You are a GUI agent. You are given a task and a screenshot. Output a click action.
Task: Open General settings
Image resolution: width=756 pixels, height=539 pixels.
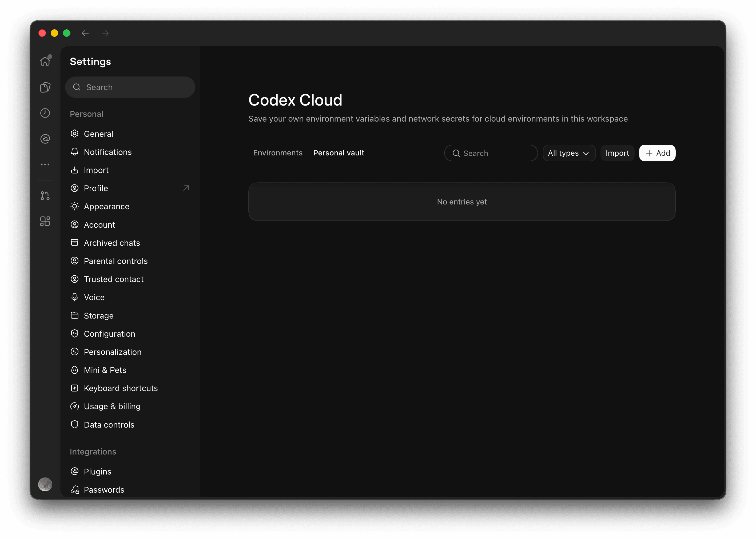[130, 134]
